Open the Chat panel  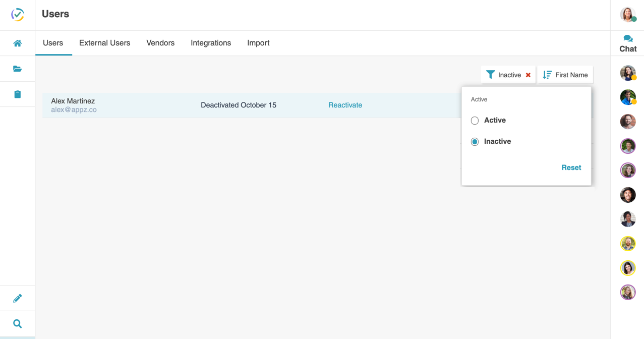point(627,43)
